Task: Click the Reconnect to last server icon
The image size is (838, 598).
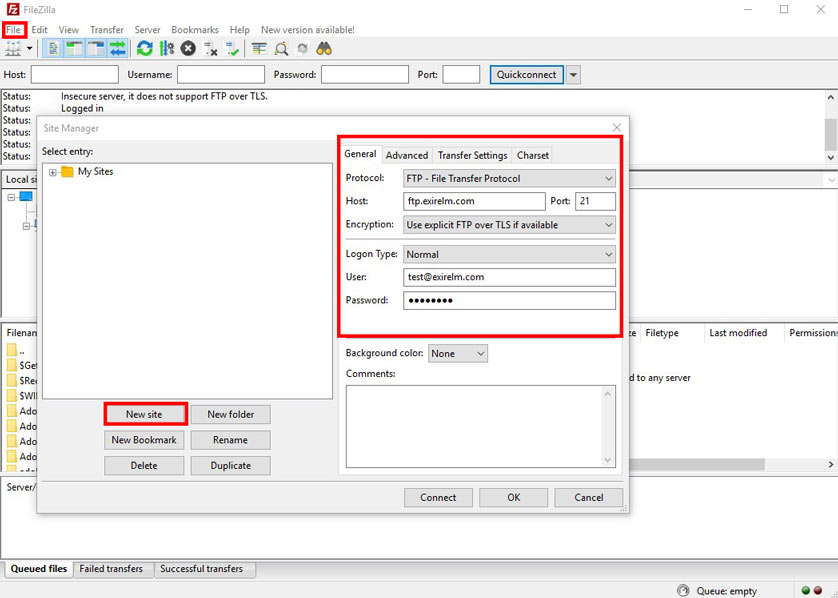Action: tap(232, 49)
